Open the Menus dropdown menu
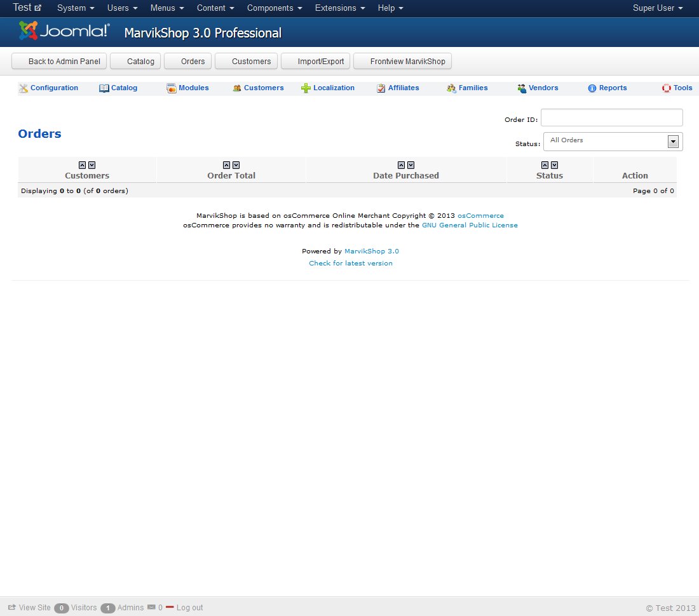Viewport: 699px width, 616px height. click(167, 8)
